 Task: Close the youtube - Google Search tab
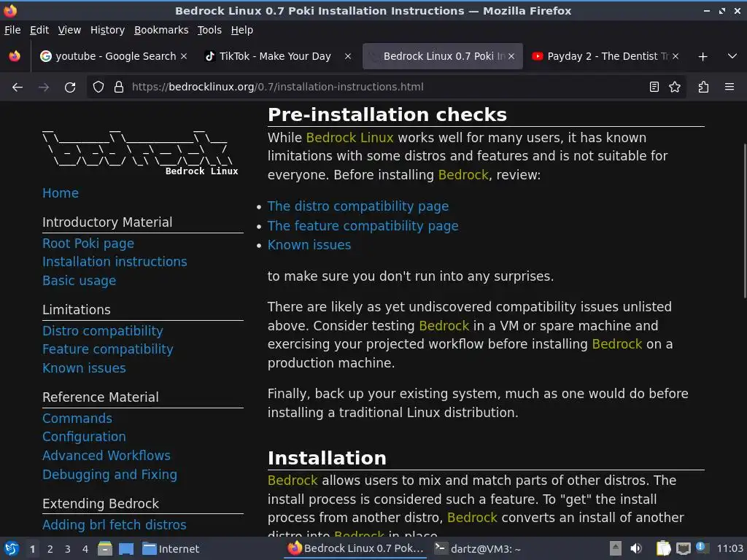click(x=184, y=56)
